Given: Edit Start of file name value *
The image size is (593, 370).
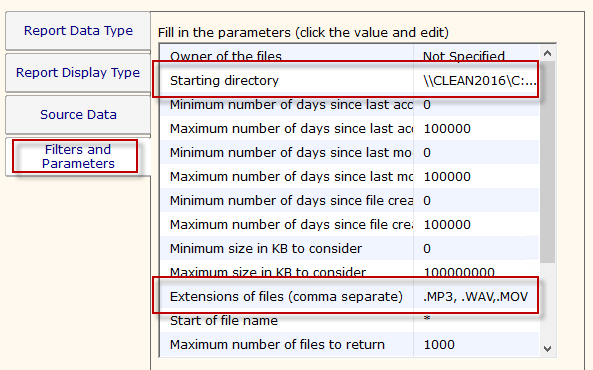Looking at the screenshot, I should [427, 319].
